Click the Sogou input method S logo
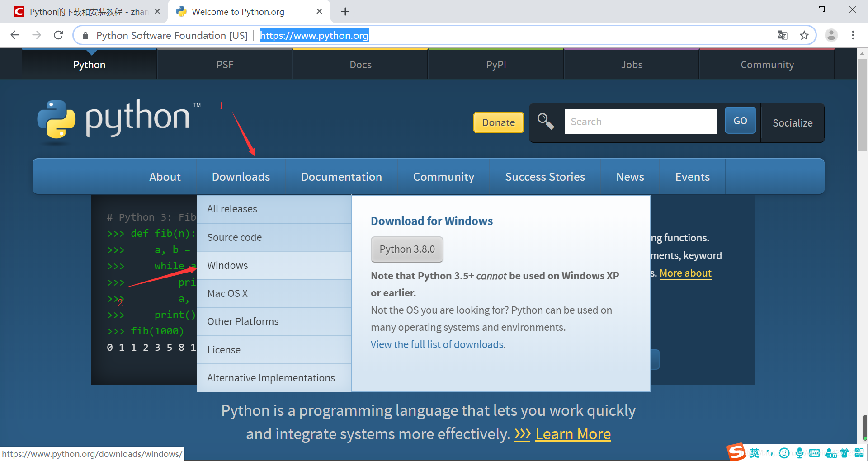Screen dimensions: 868x461 pos(736,452)
